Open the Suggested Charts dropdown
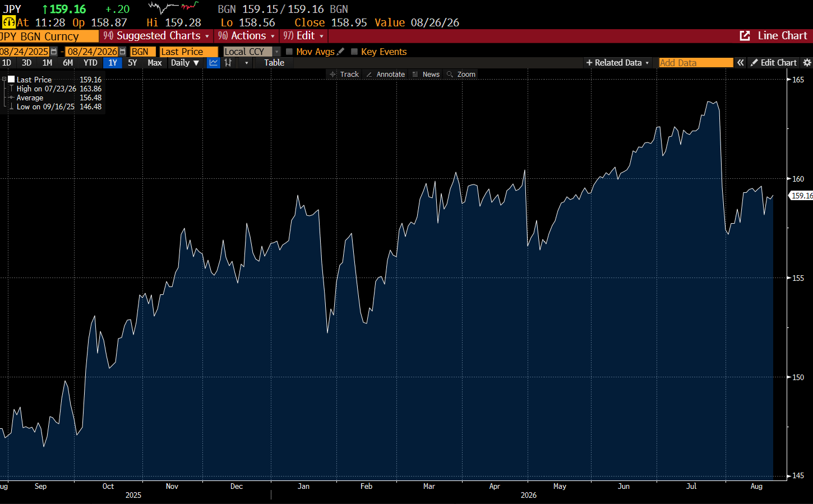 coord(156,36)
